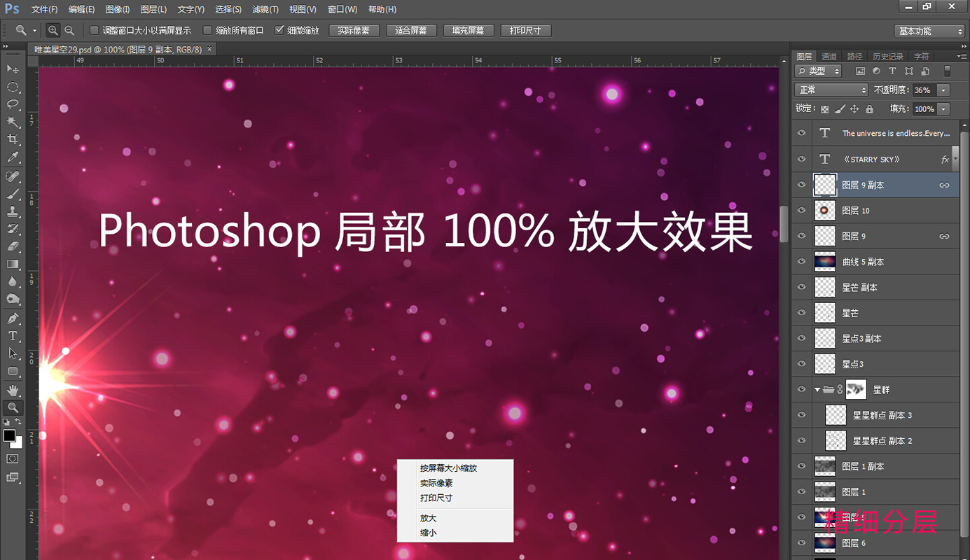Image resolution: width=970 pixels, height=560 pixels.
Task: Collapse the 星群 layer group
Action: tap(817, 390)
